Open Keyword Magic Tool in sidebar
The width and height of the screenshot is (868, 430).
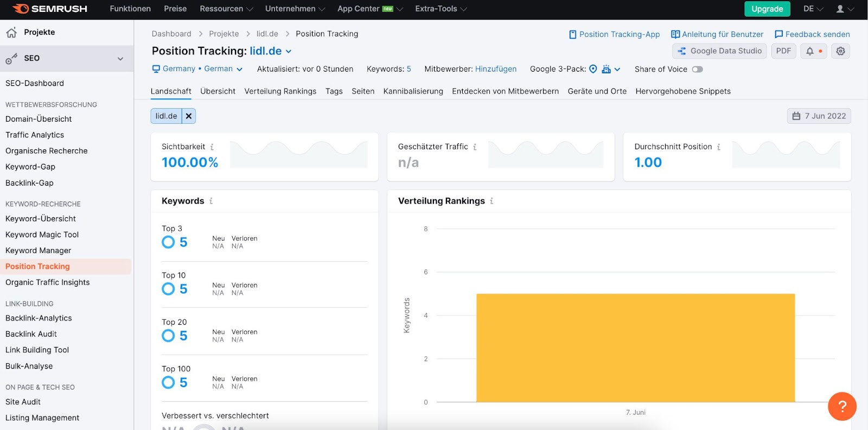(x=42, y=235)
